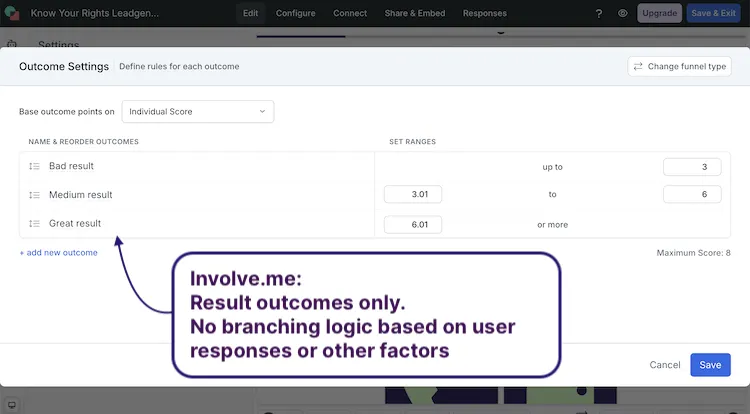750x414 pixels.
Task: Click device preview icon at bottom left
Action: [x=12, y=405]
